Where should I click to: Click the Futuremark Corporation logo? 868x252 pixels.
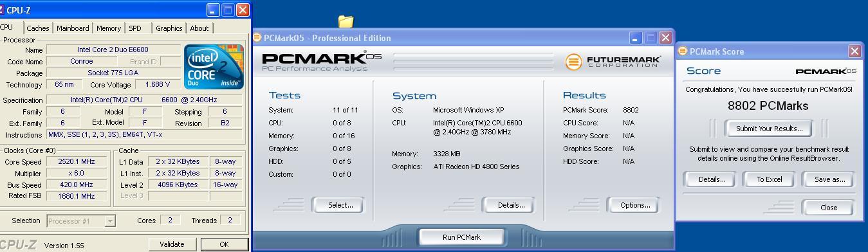[613, 62]
